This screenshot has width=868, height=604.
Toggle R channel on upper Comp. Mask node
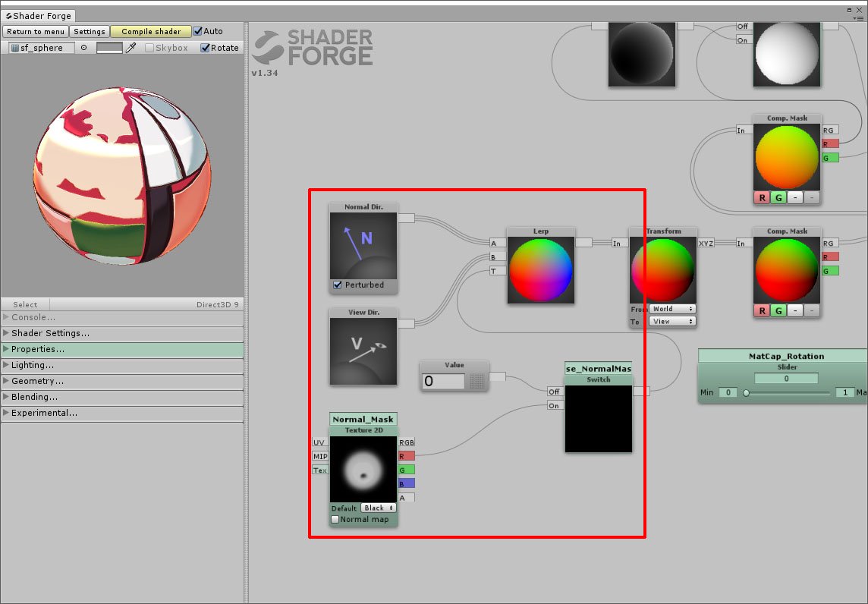coord(762,197)
